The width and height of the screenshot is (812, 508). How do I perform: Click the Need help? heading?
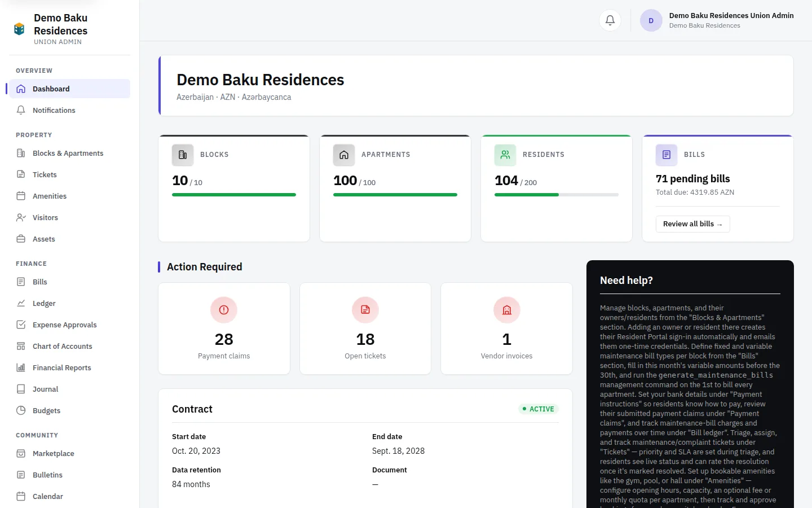coord(626,281)
